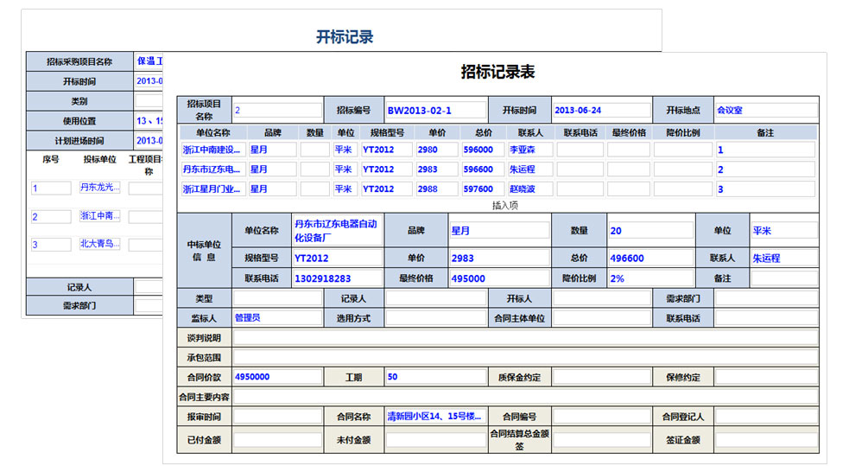The image size is (868, 466).
Task: Click the 最终价格 column header in the bidder table
Action: (x=629, y=133)
